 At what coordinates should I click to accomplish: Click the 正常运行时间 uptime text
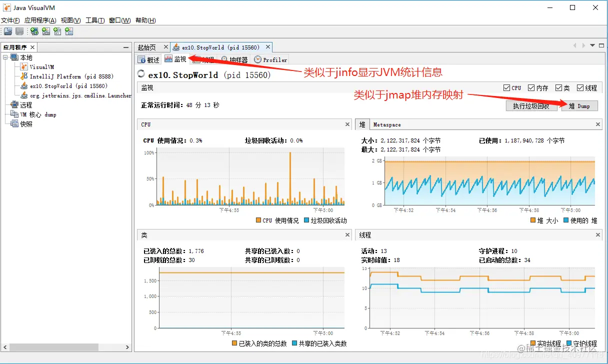point(180,105)
